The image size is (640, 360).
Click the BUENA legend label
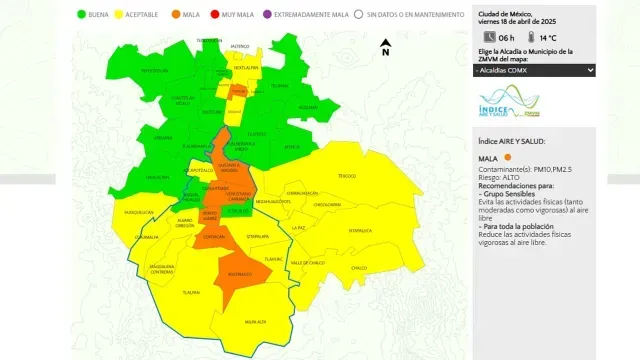point(98,15)
